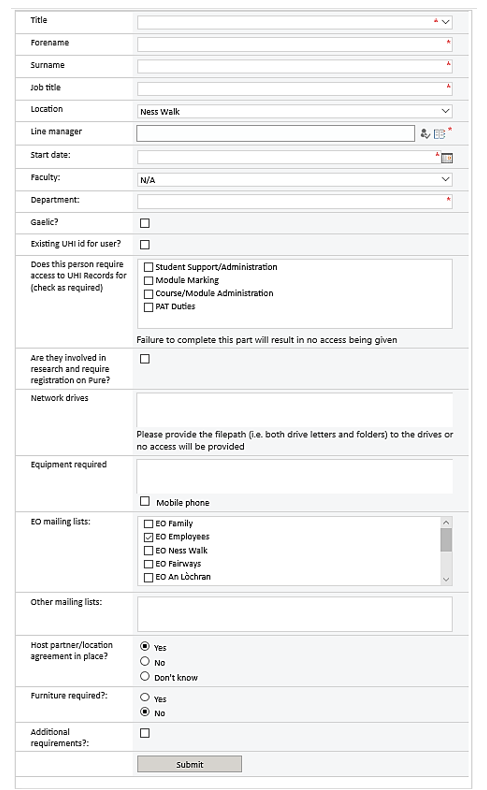This screenshot has width=487, height=790.
Task: Click the check names icon beside Line manager
Action: click(x=425, y=134)
